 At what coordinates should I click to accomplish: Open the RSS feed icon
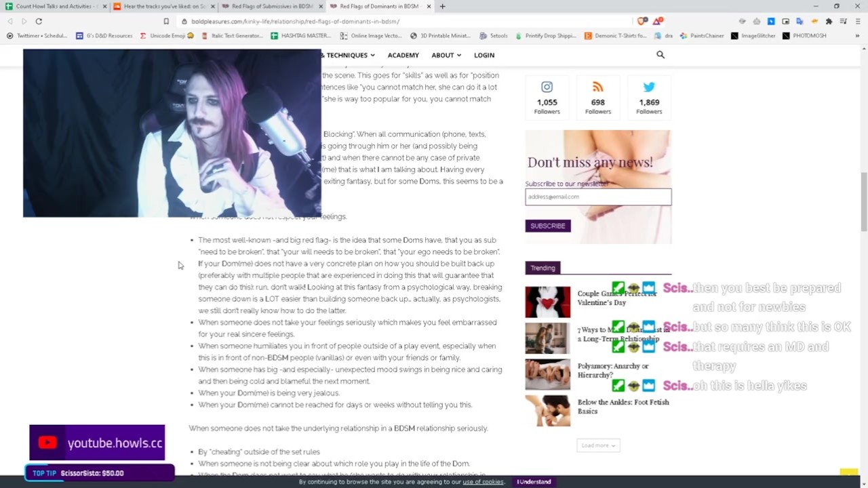[x=597, y=87]
